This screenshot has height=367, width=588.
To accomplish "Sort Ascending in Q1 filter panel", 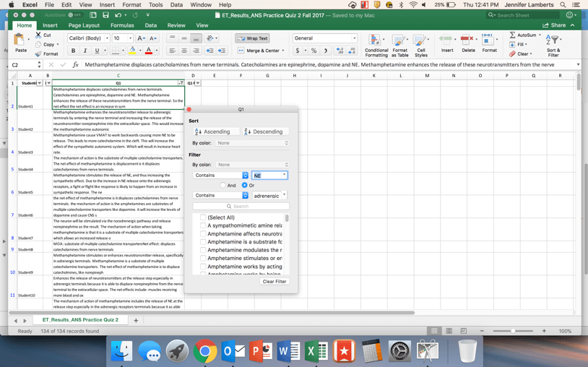I will [x=217, y=131].
